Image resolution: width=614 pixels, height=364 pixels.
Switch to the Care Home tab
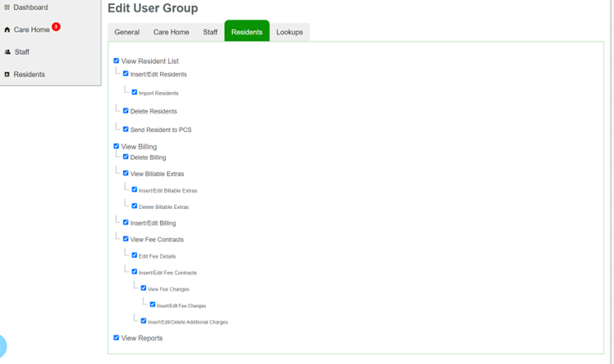click(171, 32)
